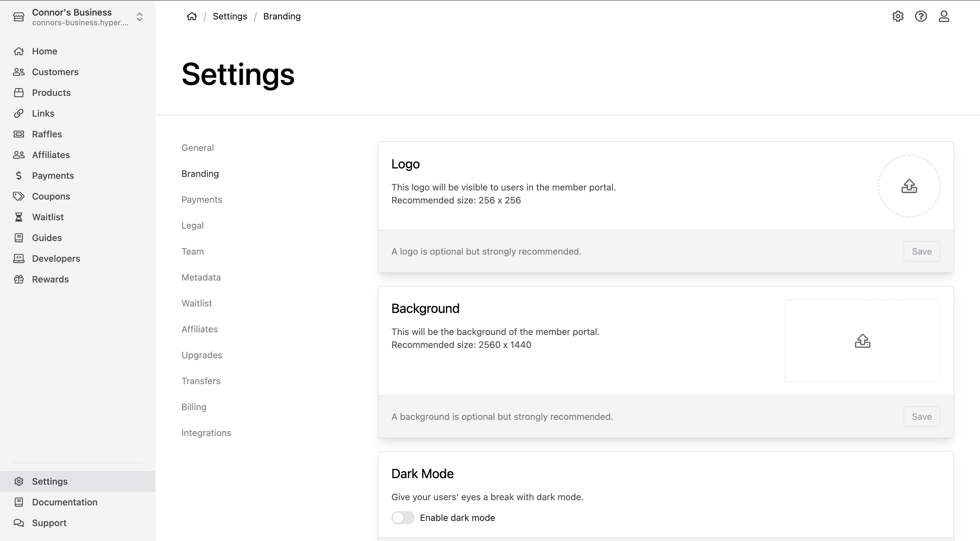Open Waitlist in the left sidebar

click(x=48, y=217)
